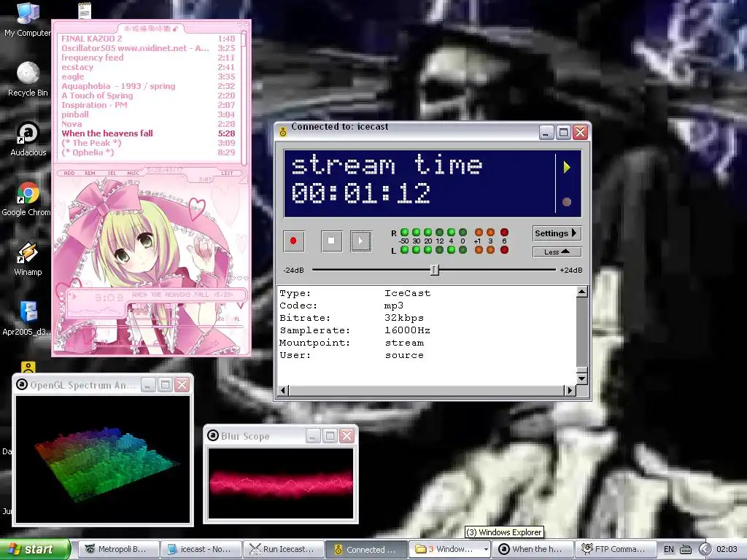
Task: Select 'Inspiration - PM' track
Action: point(148,105)
